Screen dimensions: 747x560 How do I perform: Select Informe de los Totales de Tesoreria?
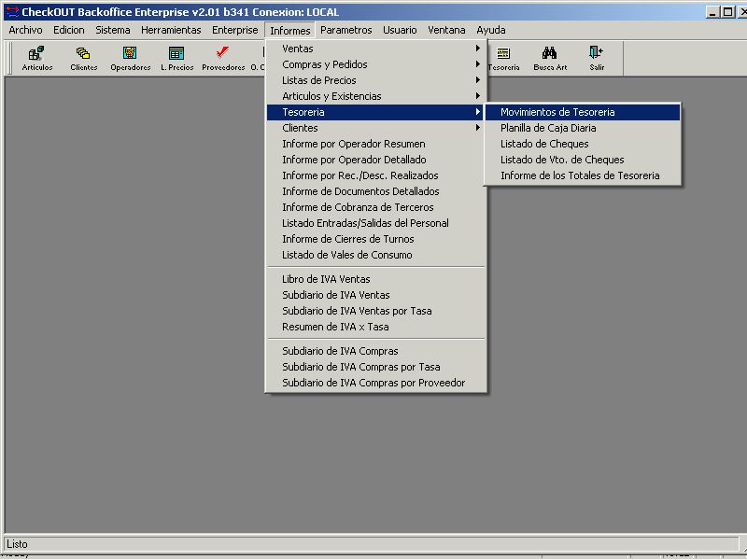click(x=583, y=175)
